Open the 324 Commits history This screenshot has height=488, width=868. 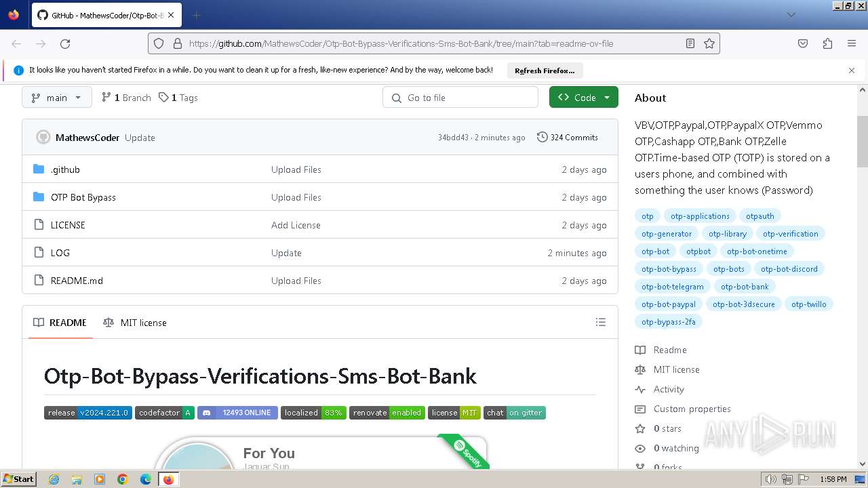coord(568,138)
